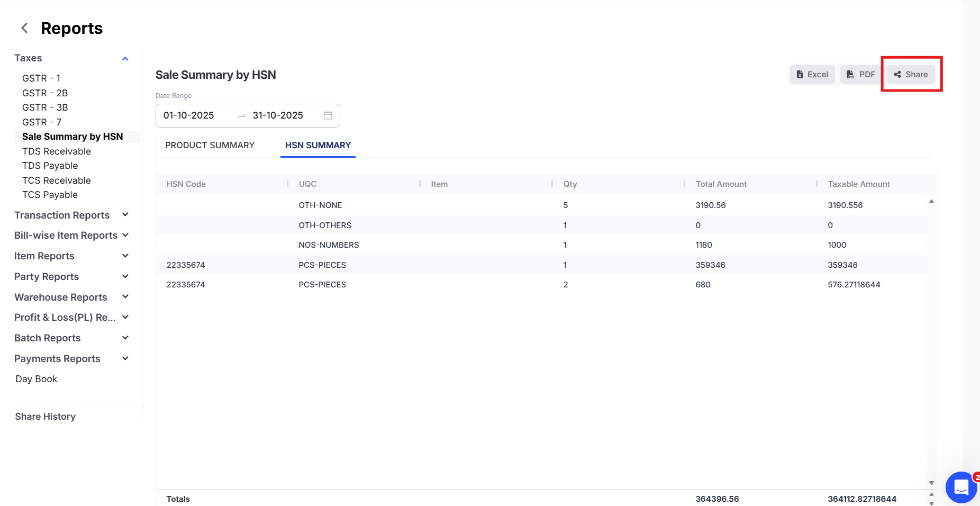980x506 pixels.
Task: Expand Party Reports section
Action: point(125,276)
